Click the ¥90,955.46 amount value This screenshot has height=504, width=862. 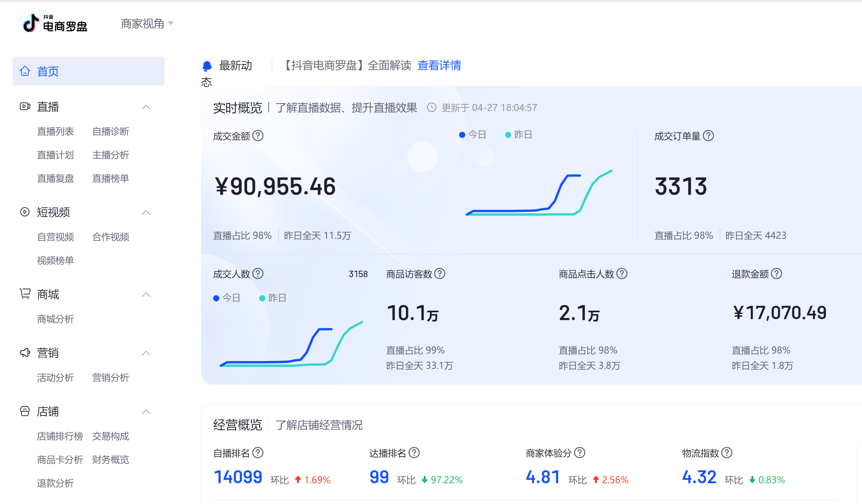click(x=276, y=186)
